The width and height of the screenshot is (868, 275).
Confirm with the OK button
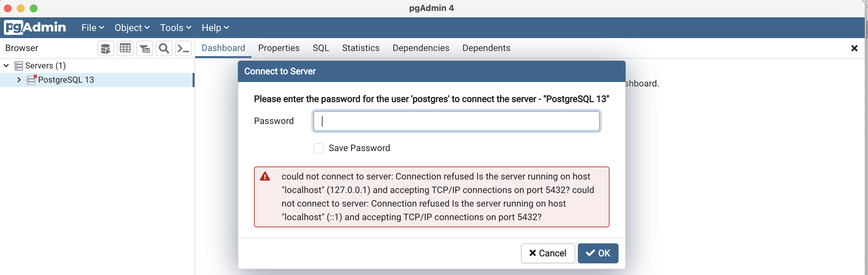tap(598, 253)
